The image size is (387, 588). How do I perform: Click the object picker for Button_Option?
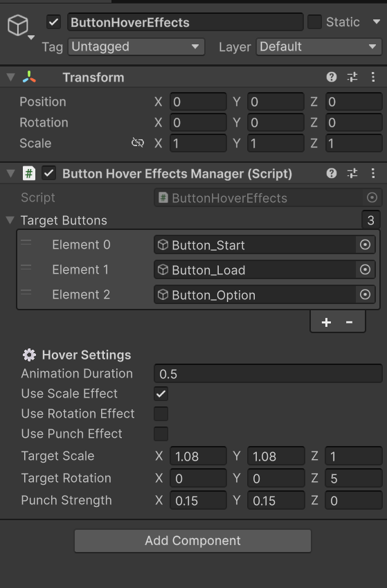tap(365, 295)
